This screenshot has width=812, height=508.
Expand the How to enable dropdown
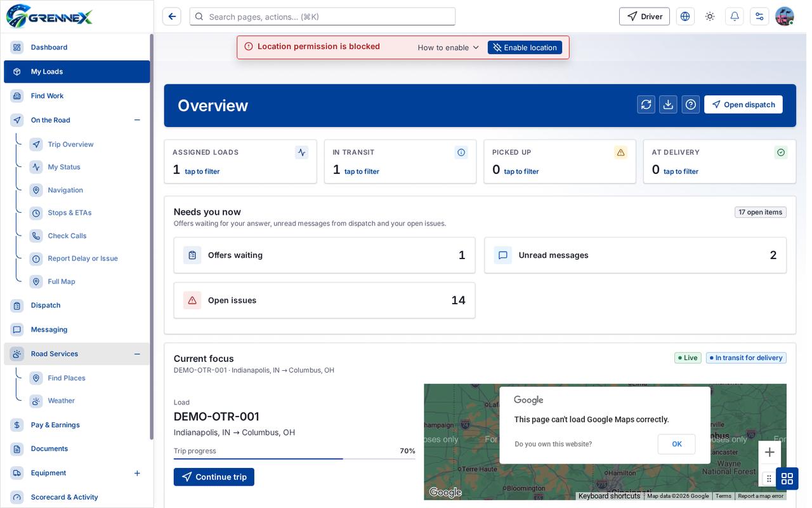(449, 48)
